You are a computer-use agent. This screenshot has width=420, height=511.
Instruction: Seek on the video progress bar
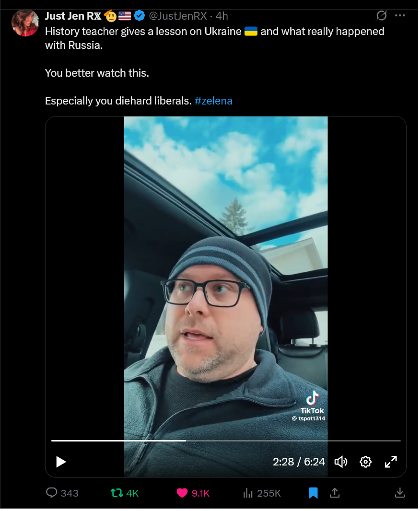coord(226,441)
